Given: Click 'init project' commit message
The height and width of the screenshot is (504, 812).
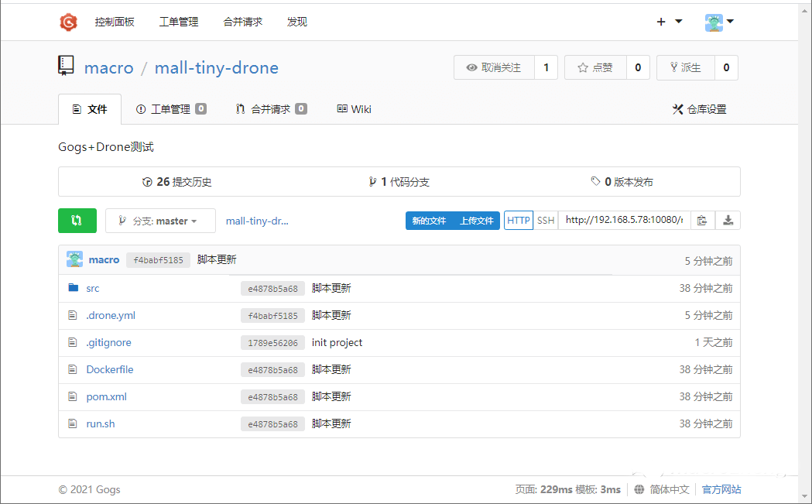Looking at the screenshot, I should [x=337, y=342].
